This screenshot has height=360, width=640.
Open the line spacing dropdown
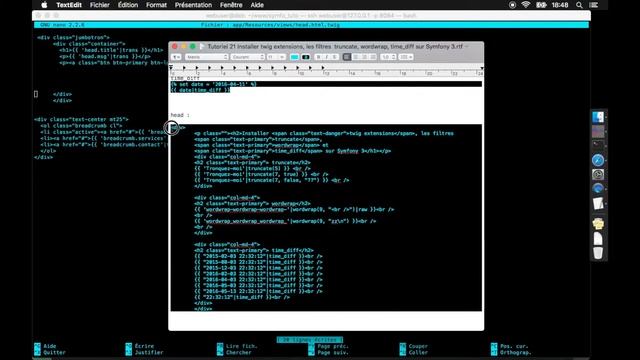point(388,57)
